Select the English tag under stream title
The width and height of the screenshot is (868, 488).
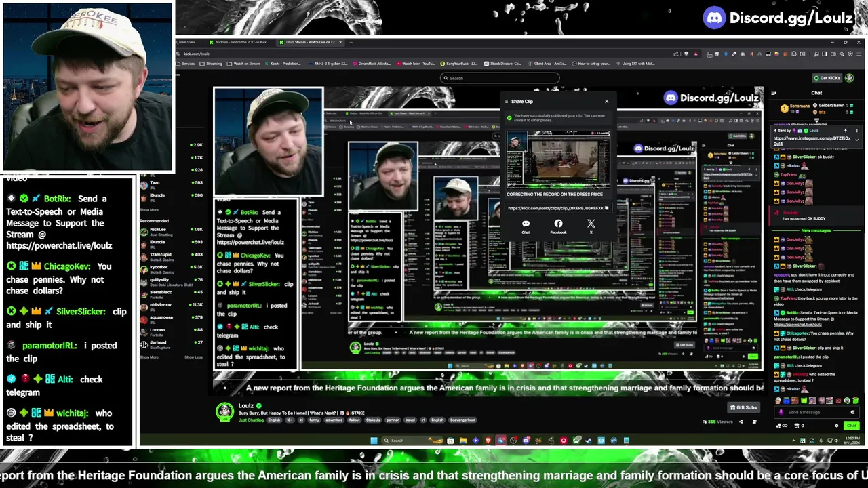point(274,420)
